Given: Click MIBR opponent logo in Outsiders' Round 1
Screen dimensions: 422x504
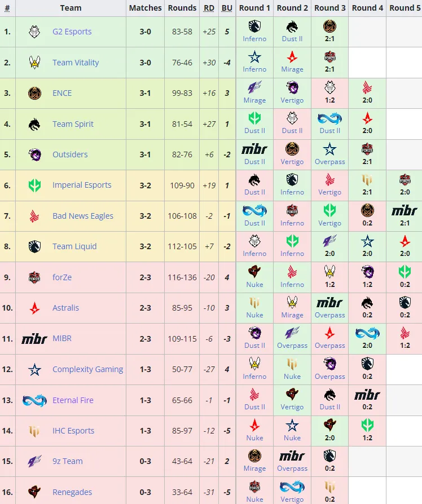Looking at the screenshot, I should click(x=254, y=149).
